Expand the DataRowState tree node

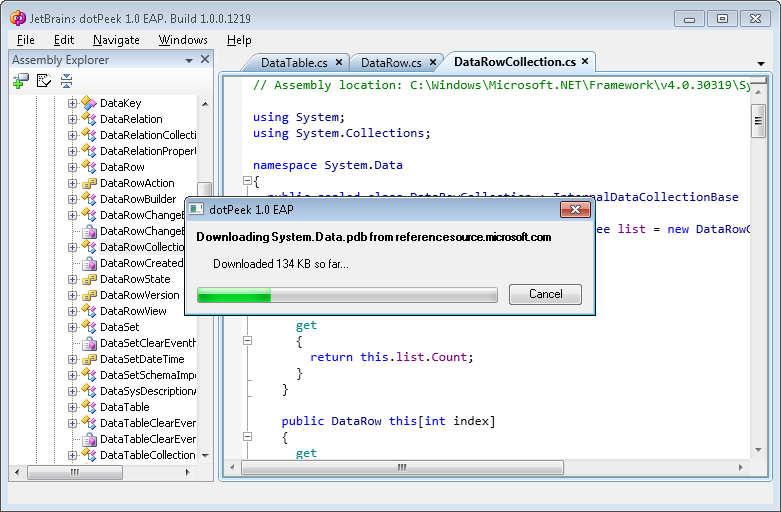pyautogui.click(x=73, y=279)
